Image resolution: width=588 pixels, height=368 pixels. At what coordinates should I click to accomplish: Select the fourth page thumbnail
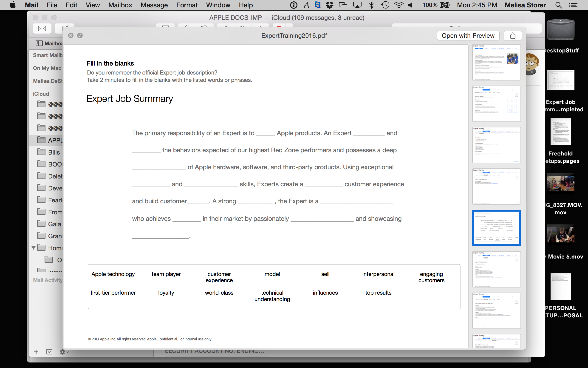tap(496, 187)
